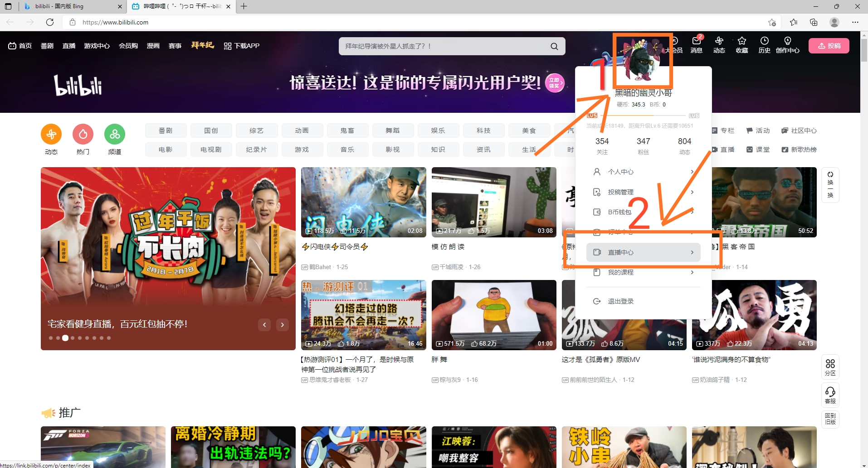868x468 pixels.
Task: Open 历史 history clock icon
Action: [764, 45]
